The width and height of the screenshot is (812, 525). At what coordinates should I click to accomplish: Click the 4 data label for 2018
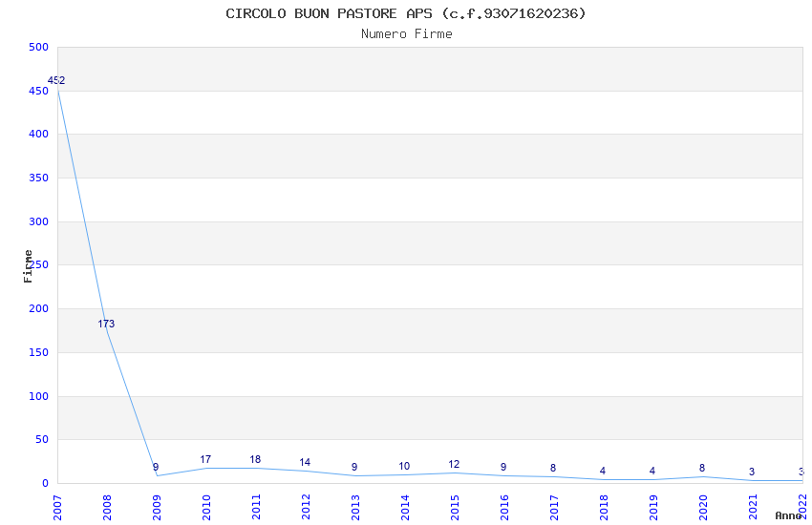click(603, 472)
